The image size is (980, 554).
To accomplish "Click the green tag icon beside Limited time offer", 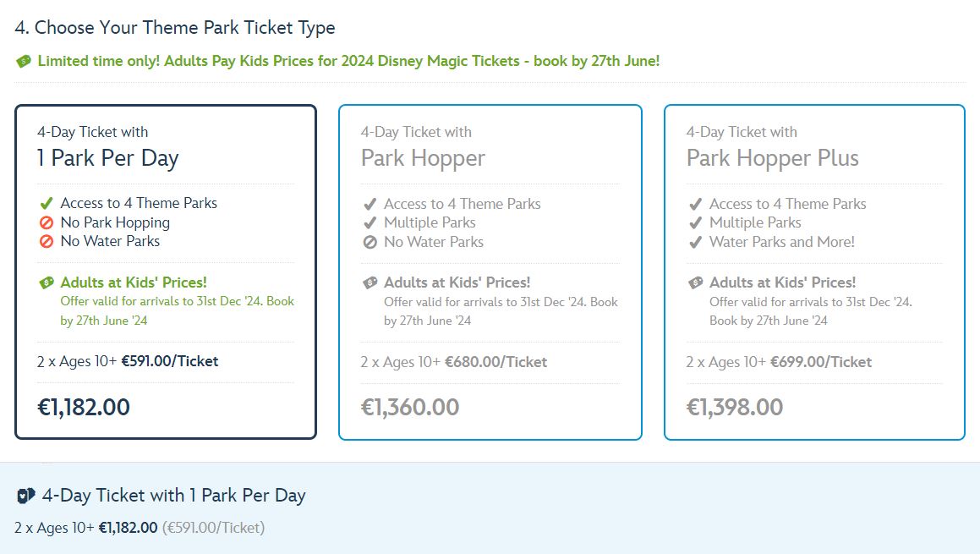I will 23,61.
